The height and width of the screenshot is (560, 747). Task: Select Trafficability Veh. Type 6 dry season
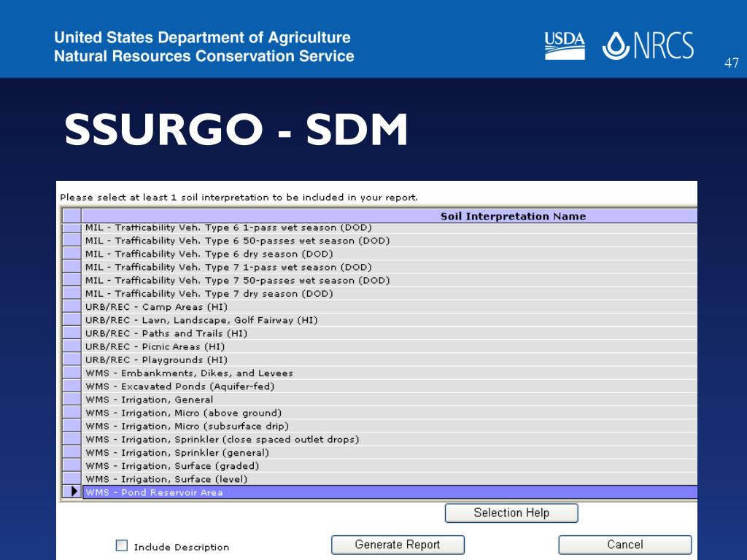click(390, 254)
